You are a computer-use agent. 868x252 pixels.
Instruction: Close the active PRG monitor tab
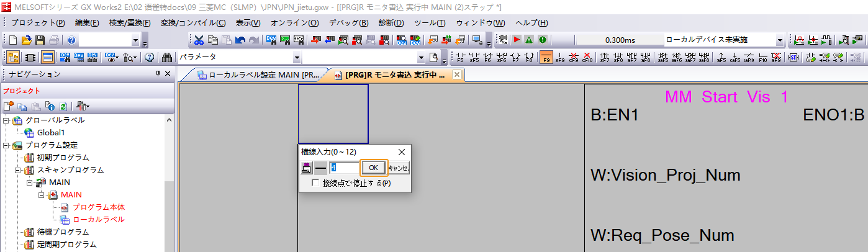[x=457, y=75]
